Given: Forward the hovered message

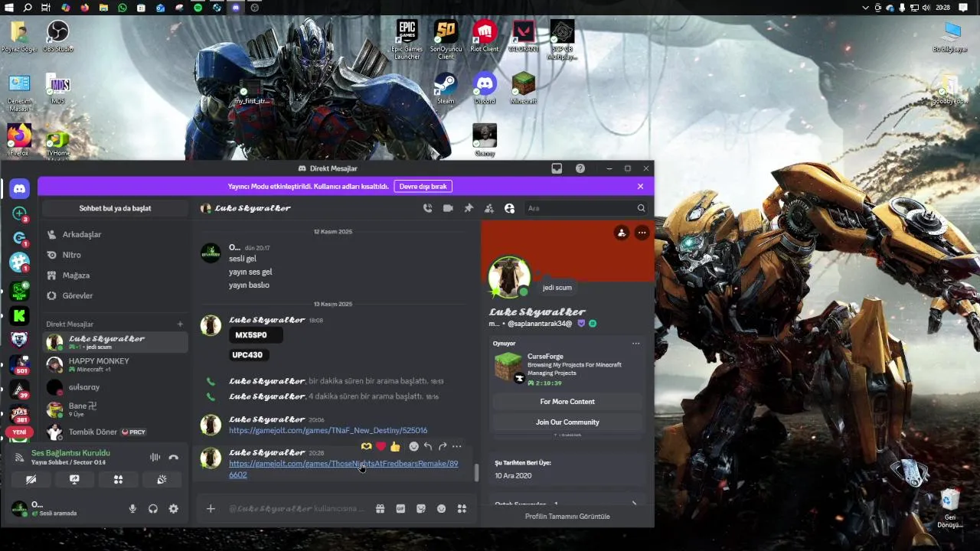Looking at the screenshot, I should pyautogui.click(x=443, y=446).
